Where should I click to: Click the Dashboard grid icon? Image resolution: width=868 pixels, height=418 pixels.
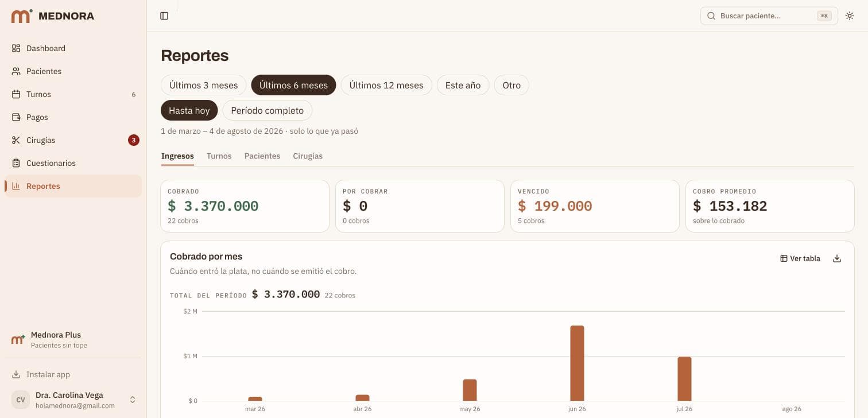pos(16,48)
